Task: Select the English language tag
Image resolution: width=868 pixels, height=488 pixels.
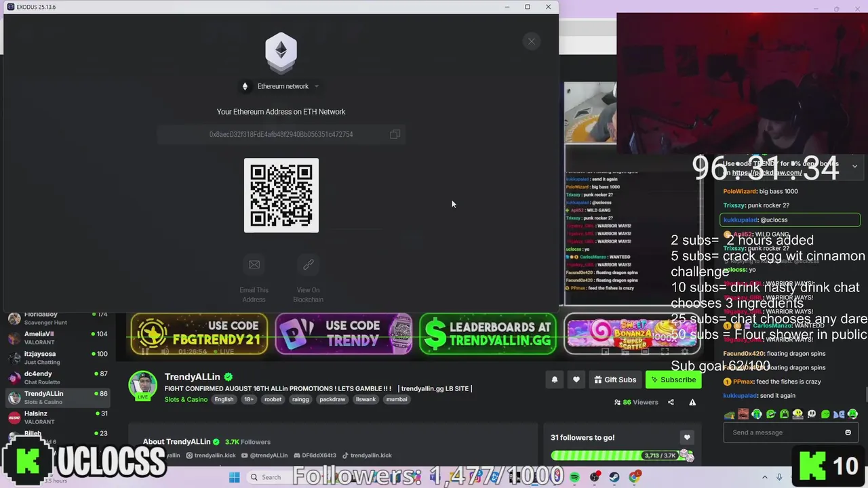Action: tap(224, 399)
